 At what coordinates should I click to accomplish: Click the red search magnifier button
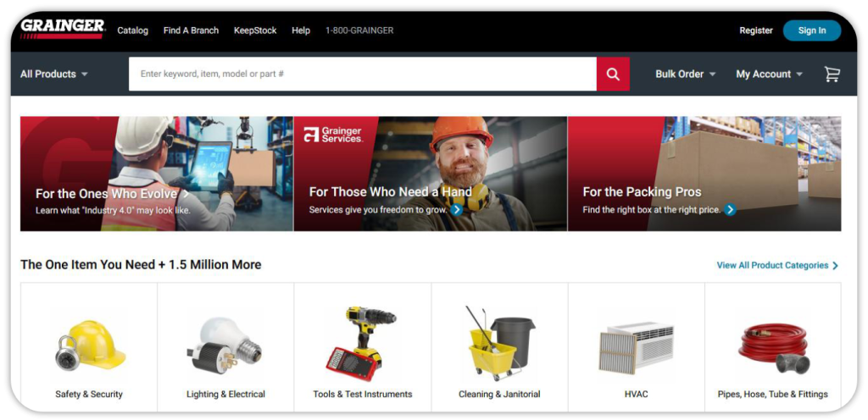(x=613, y=74)
